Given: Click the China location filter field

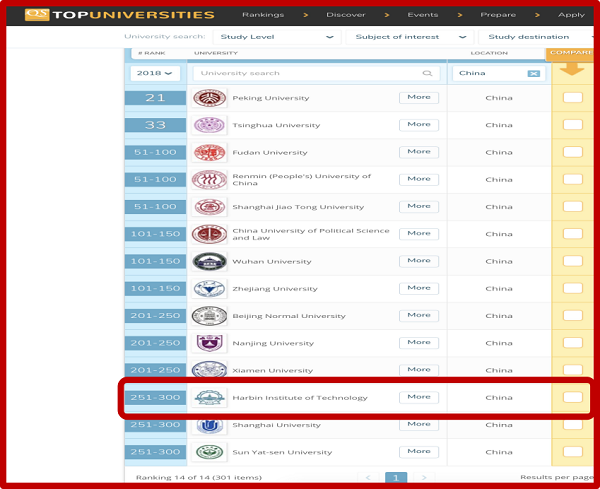Looking at the screenshot, I should (499, 73).
